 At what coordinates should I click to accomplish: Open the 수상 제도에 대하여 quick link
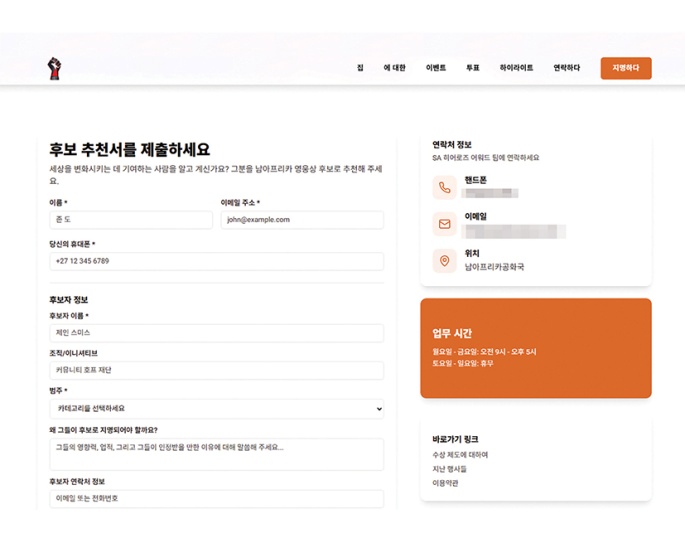coord(460,455)
